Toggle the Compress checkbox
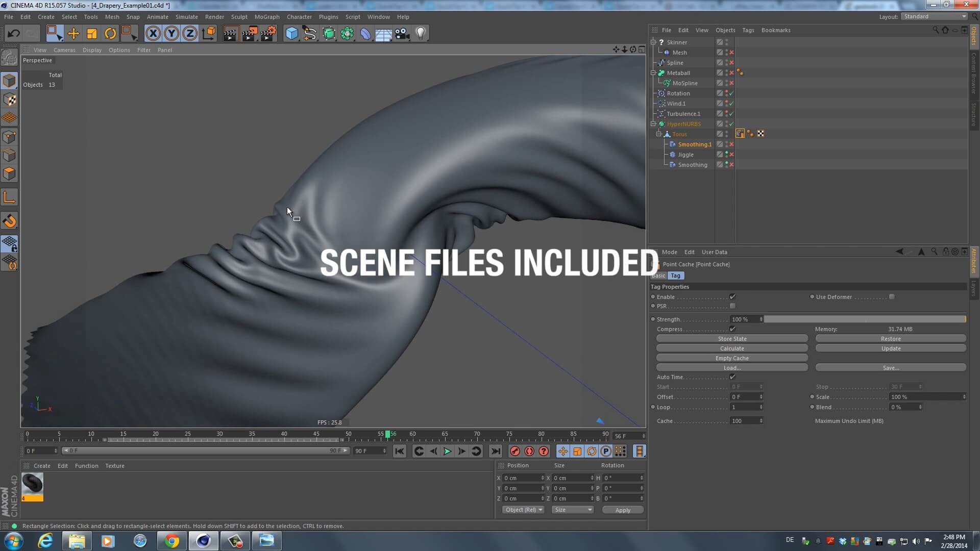 [x=732, y=329]
